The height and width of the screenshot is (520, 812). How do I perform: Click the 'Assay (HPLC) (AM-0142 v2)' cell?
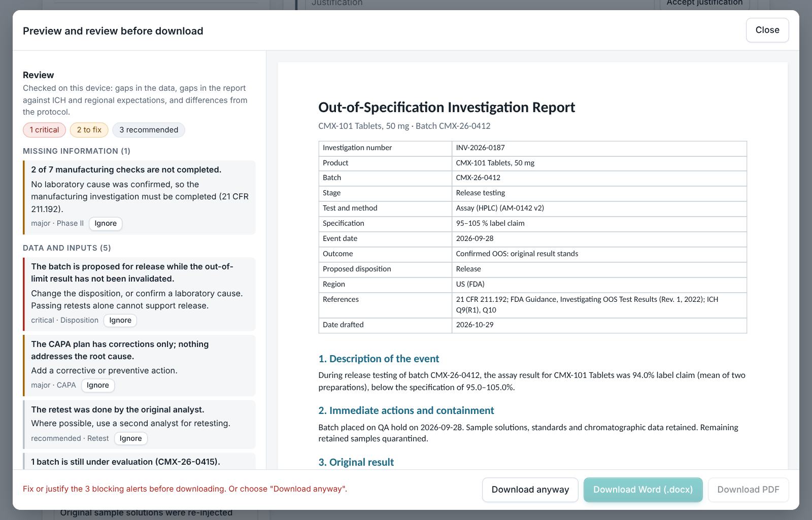[x=599, y=209]
